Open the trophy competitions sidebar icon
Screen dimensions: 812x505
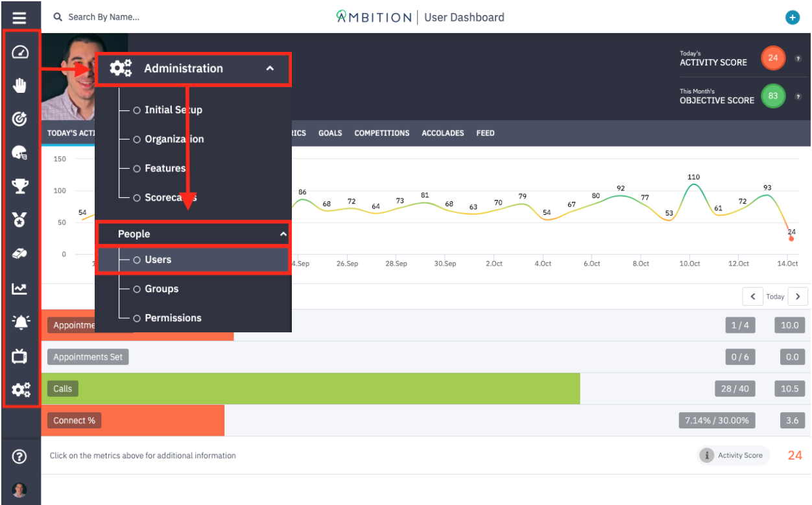point(20,187)
